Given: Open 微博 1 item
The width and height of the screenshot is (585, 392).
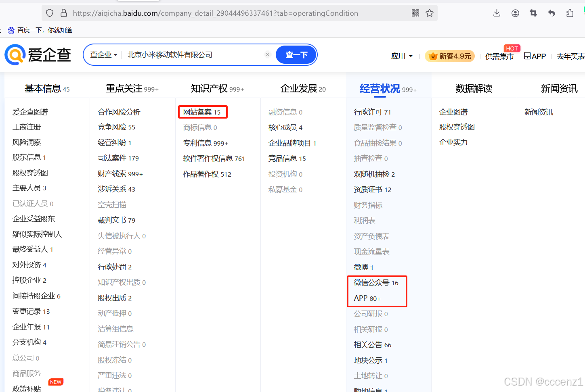Looking at the screenshot, I should [x=363, y=267].
